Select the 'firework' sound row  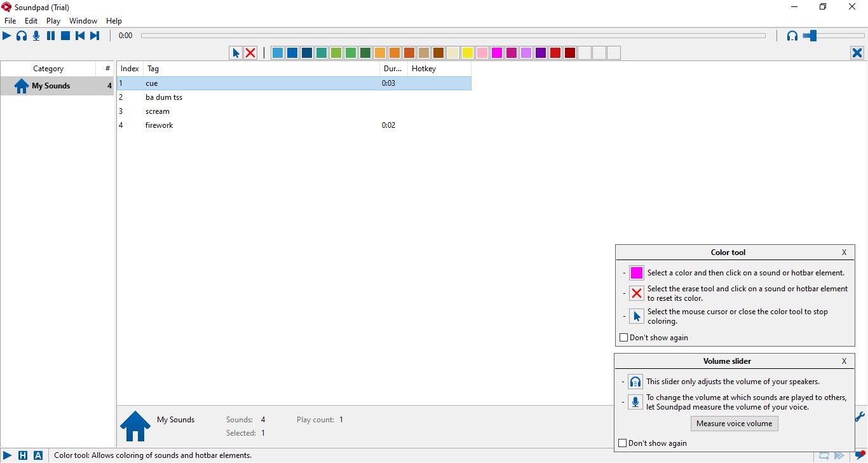point(294,125)
